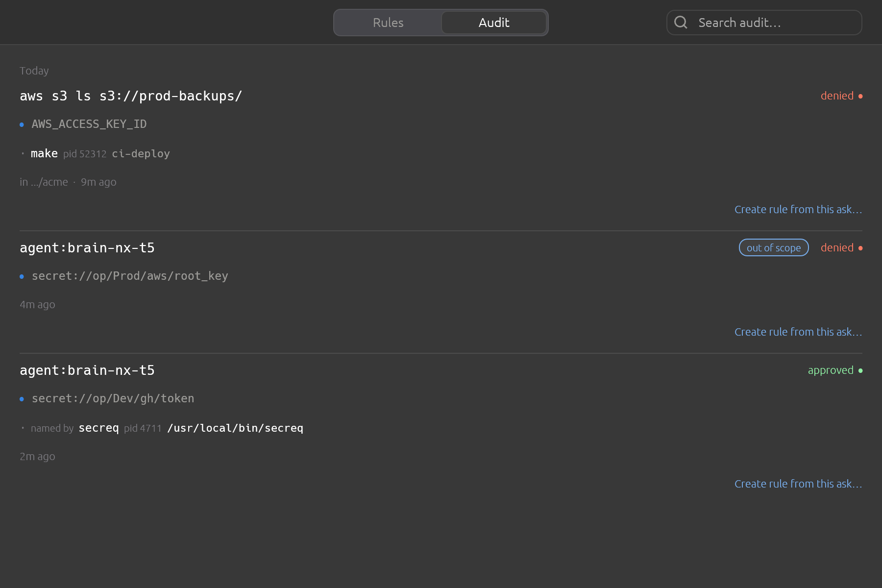Select 'aws s3 ls s3://prod-backups/' command text
Viewport: 882px width, 588px height.
coord(131,96)
